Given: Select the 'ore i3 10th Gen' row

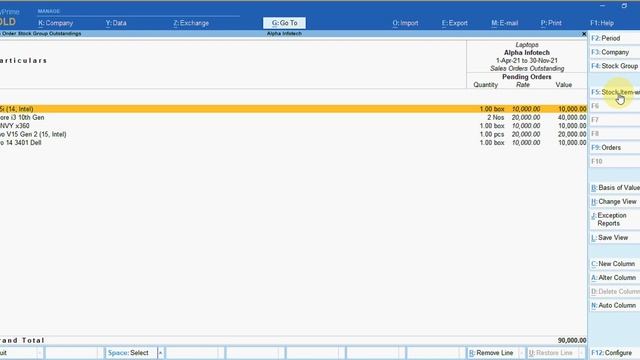Looking at the screenshot, I should coord(293,118).
